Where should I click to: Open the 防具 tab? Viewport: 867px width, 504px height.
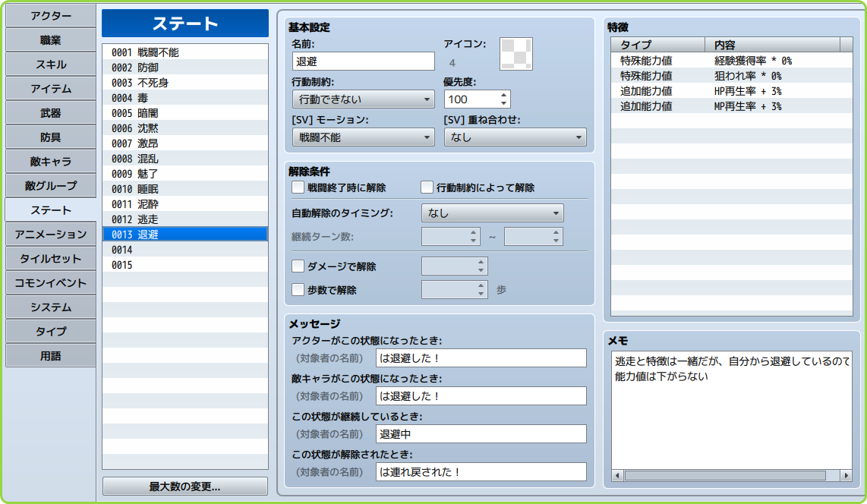click(x=51, y=137)
